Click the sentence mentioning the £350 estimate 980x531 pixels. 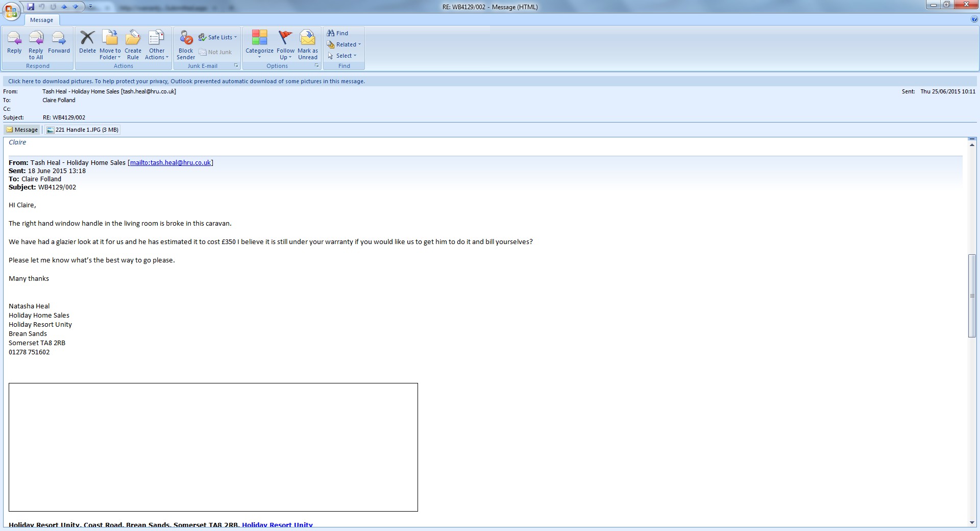(x=271, y=242)
